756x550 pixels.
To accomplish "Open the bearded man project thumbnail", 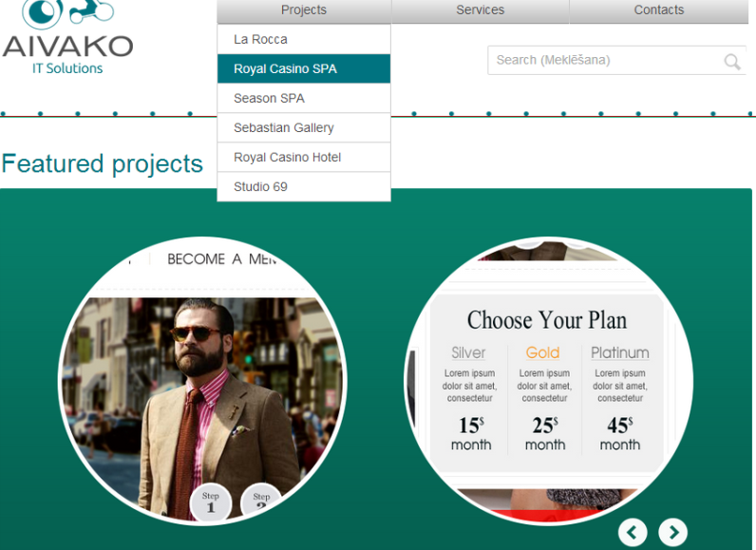I will (x=202, y=380).
